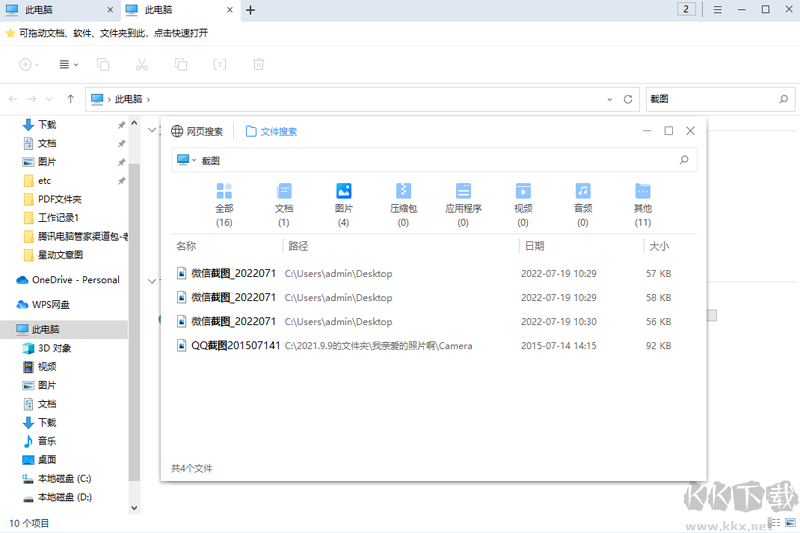
Task: Open the 工作记录1 folder
Action: (x=58, y=218)
